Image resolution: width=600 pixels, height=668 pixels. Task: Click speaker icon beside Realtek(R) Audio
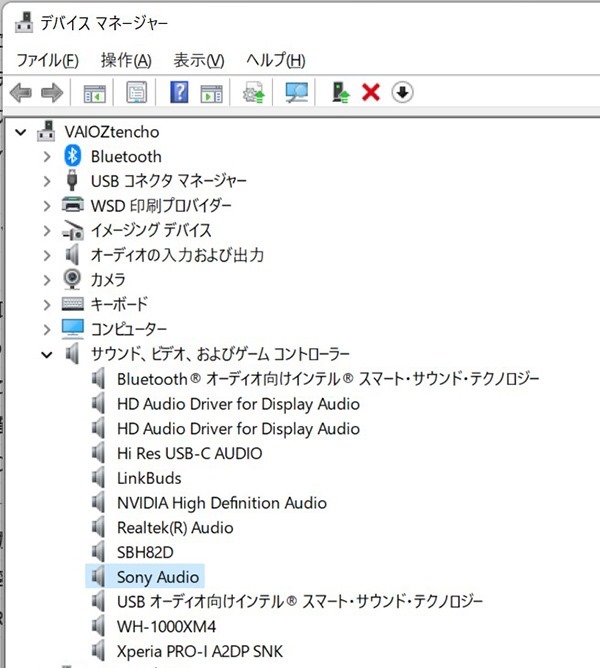pos(98,527)
